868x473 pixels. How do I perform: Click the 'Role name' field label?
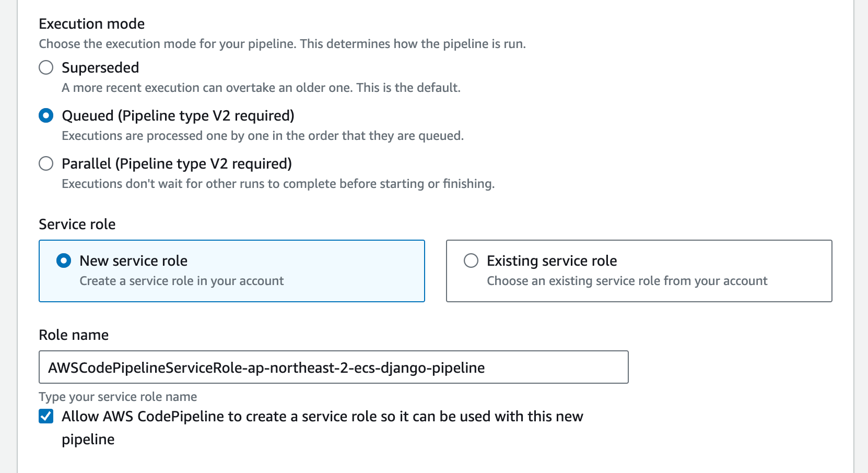(x=74, y=335)
